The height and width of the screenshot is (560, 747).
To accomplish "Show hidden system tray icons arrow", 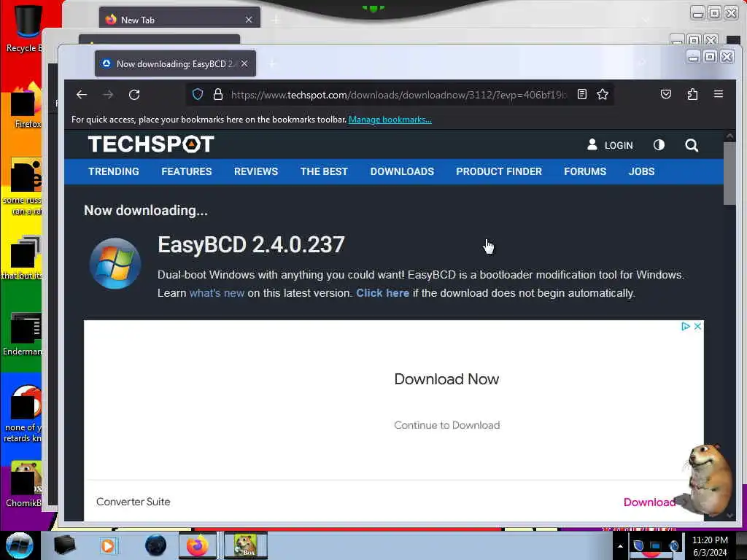I will (x=620, y=546).
